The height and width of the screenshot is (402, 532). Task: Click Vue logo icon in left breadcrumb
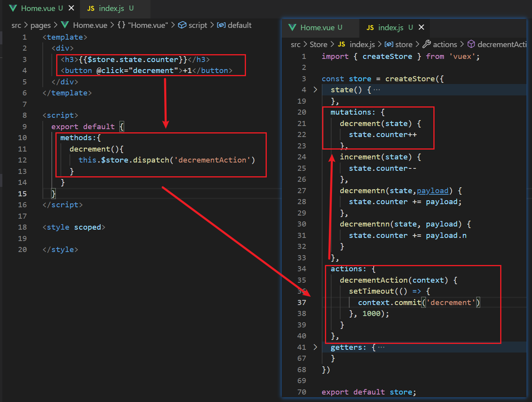(x=65, y=25)
